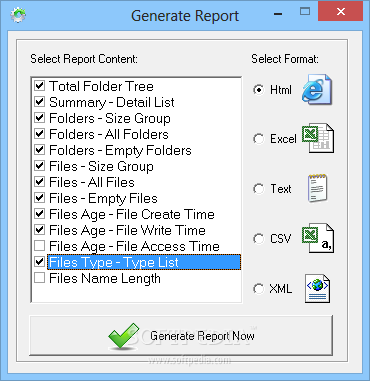This screenshot has height=381, width=370.
Task: Select the Excel format radio button
Action: tap(258, 139)
